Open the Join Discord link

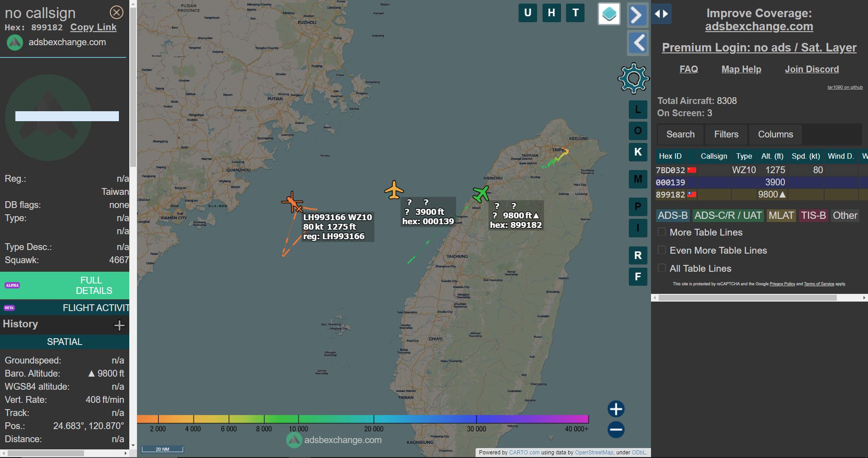[811, 69]
